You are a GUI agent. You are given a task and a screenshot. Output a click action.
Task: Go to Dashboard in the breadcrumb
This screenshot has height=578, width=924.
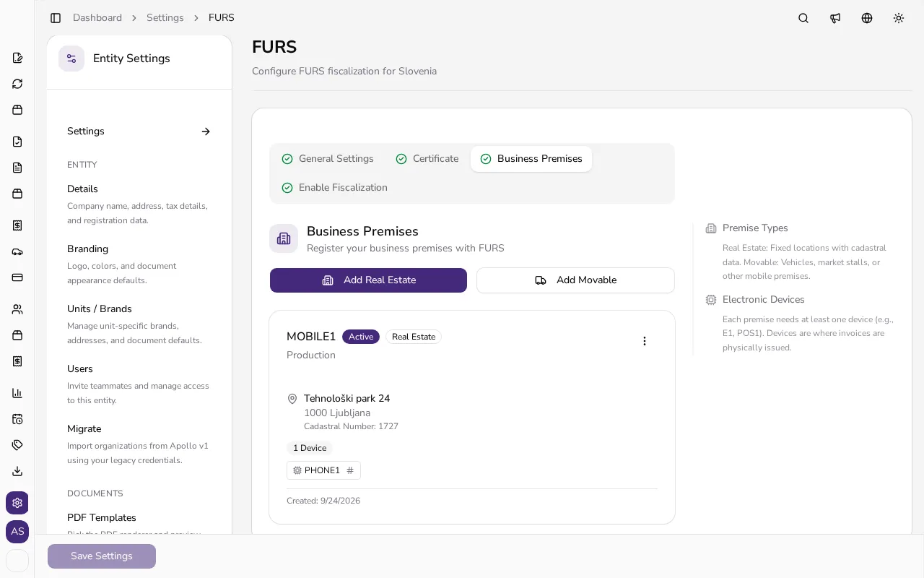pos(97,18)
